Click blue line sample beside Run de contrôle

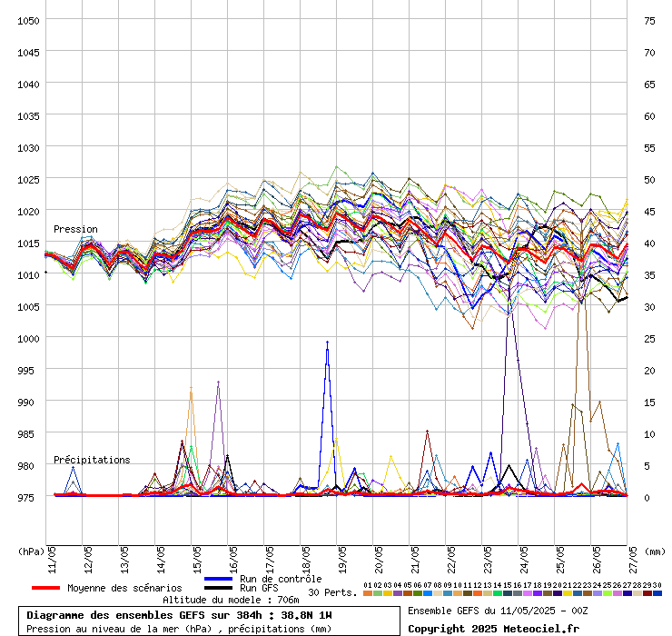pyautogui.click(x=218, y=579)
